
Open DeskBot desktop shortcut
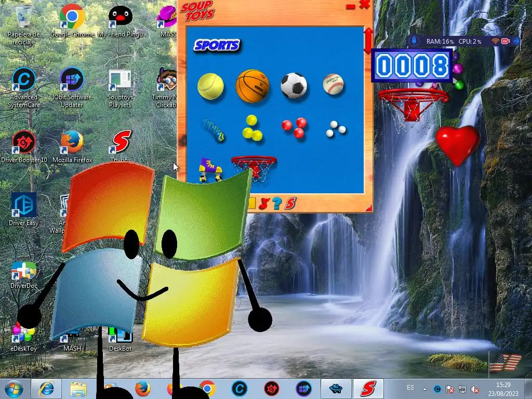[120, 340]
